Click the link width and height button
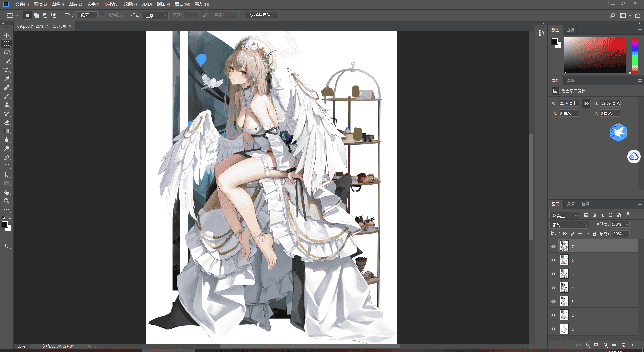The height and width of the screenshot is (352, 644). 586,103
